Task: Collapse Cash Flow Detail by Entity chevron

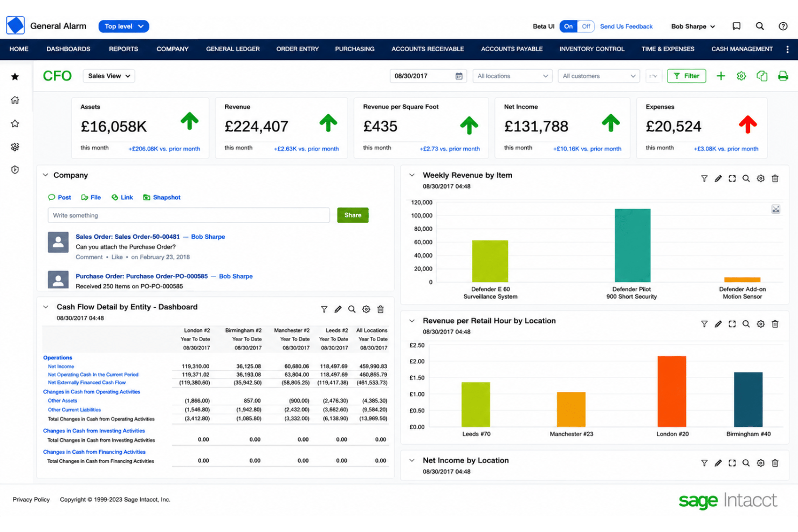Action: pyautogui.click(x=46, y=307)
